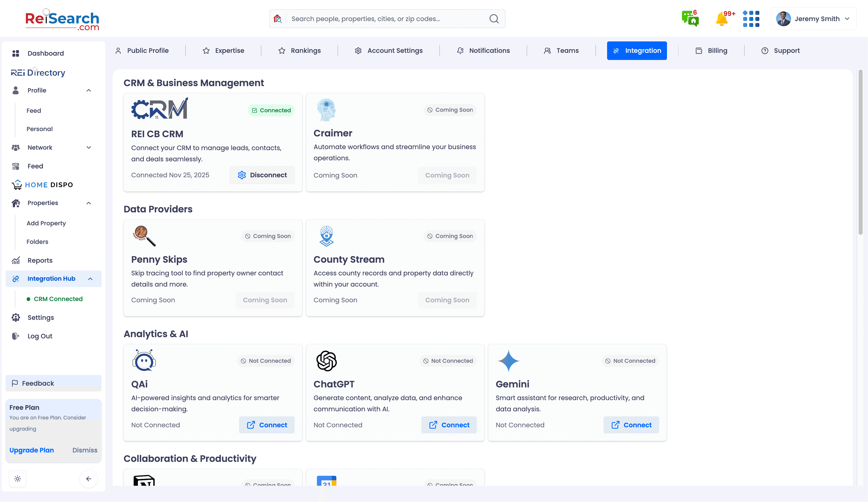Dismiss the Free Plan notice
The image size is (868, 502).
[85, 450]
